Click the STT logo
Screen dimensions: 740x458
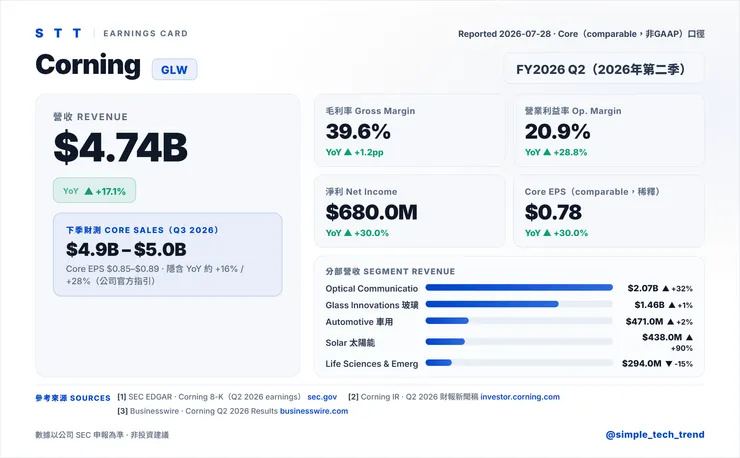(58, 33)
